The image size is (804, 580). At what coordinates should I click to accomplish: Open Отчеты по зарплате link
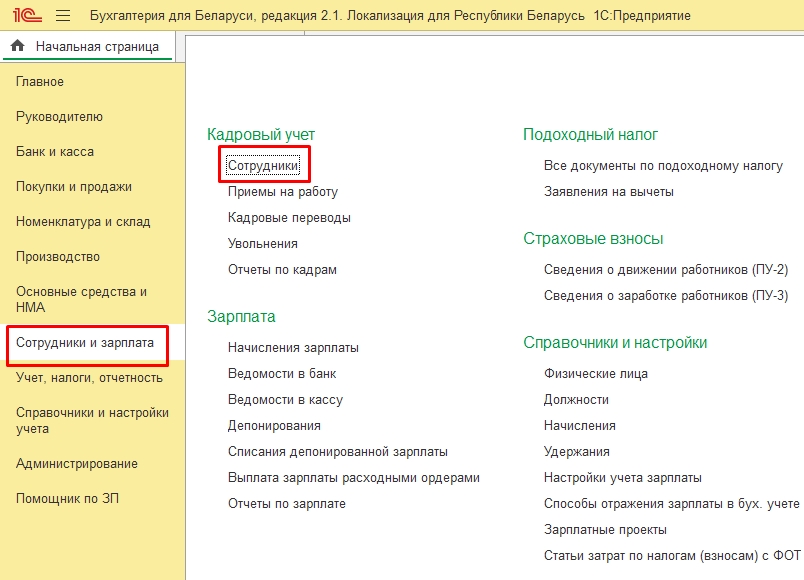click(287, 504)
